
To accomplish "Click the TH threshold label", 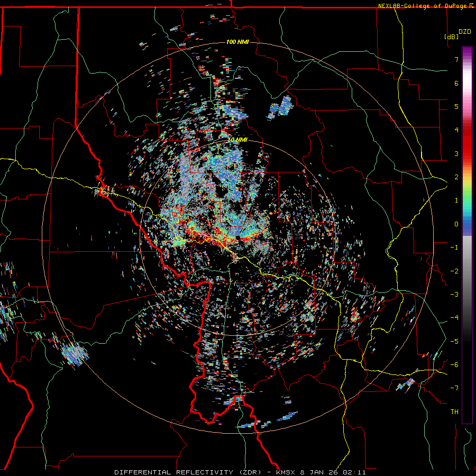I will 454,411.
